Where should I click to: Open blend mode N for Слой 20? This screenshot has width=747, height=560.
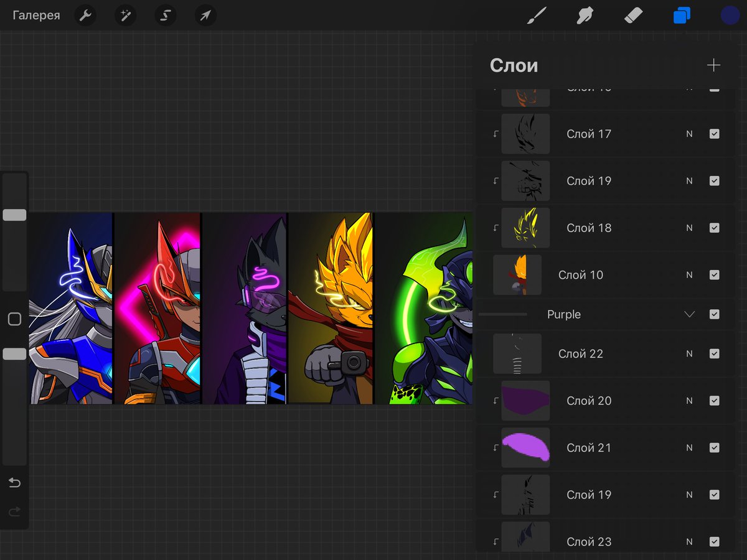click(689, 401)
